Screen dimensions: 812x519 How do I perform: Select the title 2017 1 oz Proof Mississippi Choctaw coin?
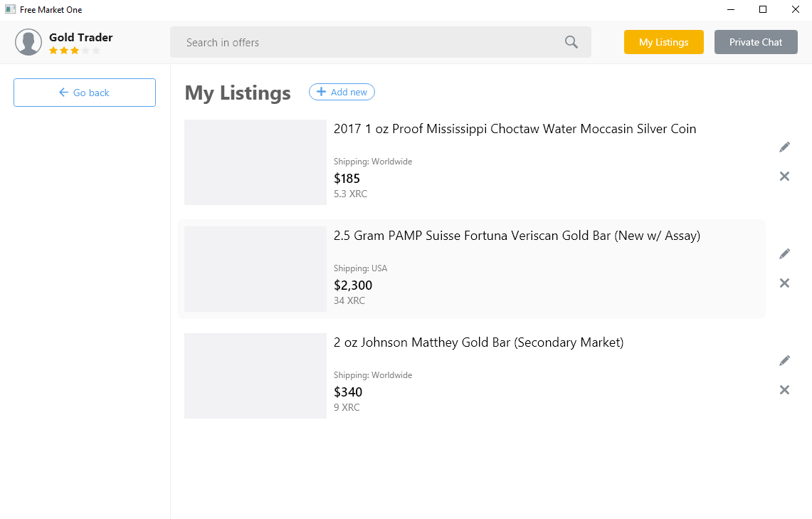tap(515, 129)
